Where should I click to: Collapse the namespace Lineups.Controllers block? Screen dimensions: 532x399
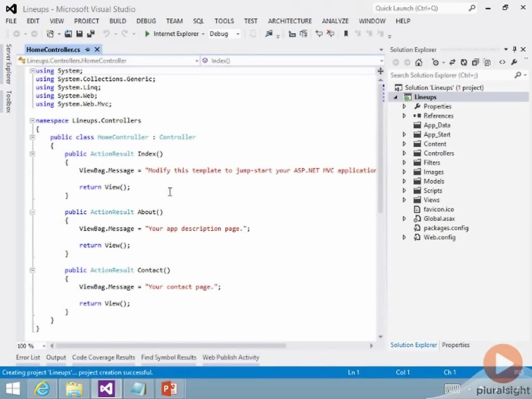point(32,121)
